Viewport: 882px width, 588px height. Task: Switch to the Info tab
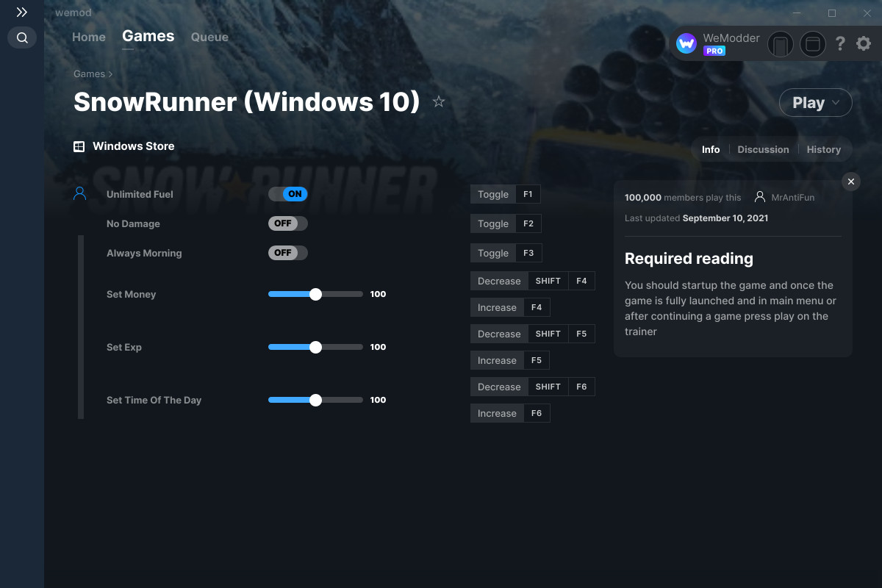point(711,149)
